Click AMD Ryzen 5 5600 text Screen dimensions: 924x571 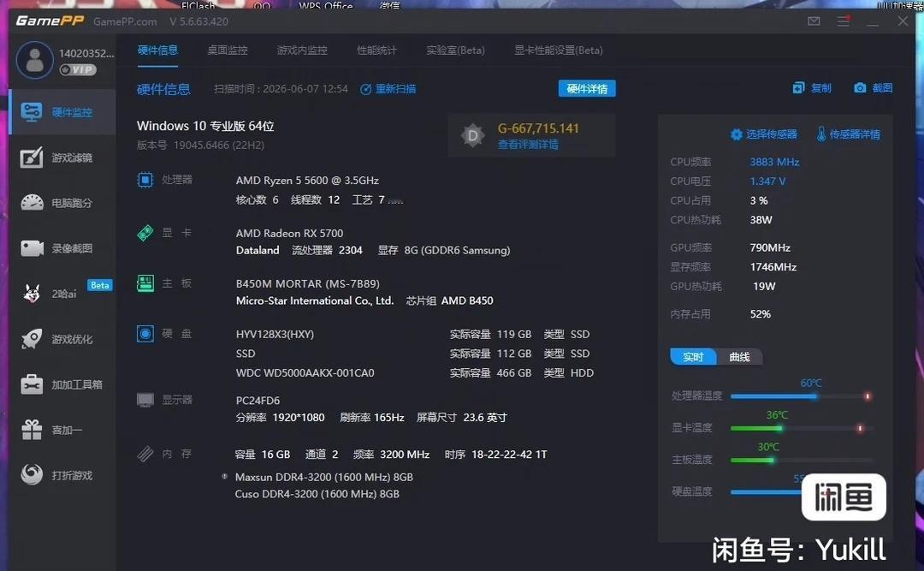(x=307, y=181)
